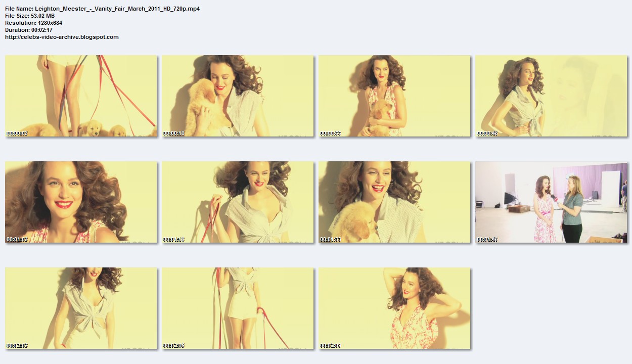Open thumbnail of white shorts with red leashes
Screen dimensions: 632x364
coord(238,308)
